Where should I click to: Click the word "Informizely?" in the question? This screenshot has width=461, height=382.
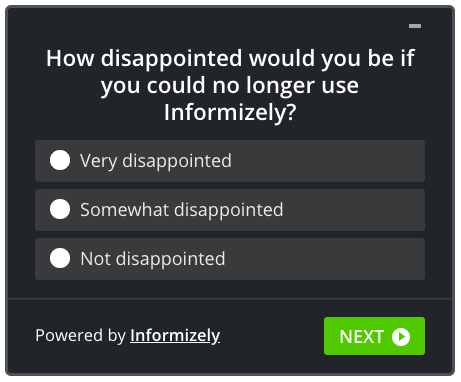click(x=230, y=113)
